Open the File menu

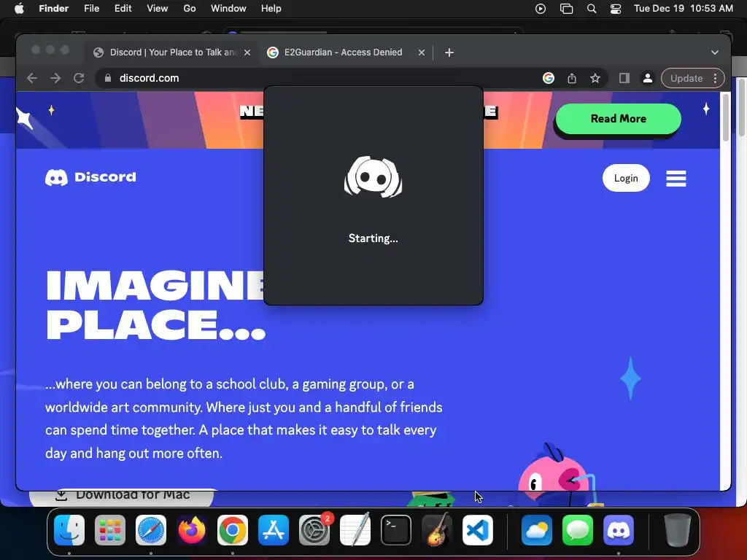pos(91,9)
